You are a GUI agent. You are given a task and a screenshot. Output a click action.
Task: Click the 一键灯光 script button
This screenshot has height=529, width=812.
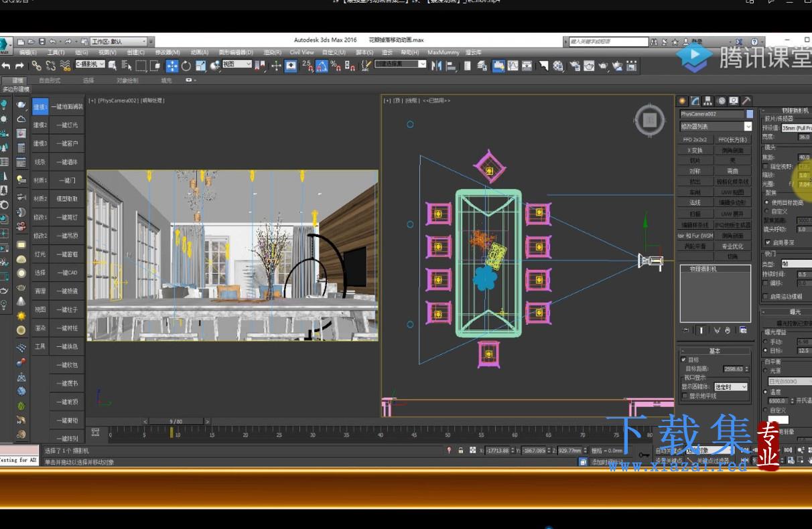click(x=67, y=125)
